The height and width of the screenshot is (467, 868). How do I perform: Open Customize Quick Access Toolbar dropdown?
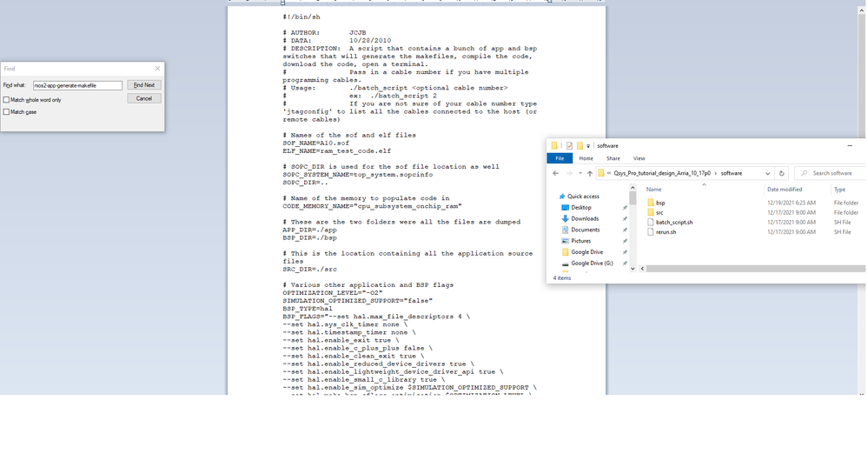[x=588, y=146]
